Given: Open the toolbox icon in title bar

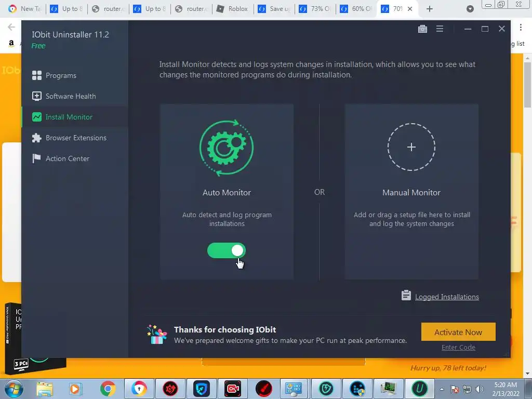Looking at the screenshot, I should click(422, 29).
